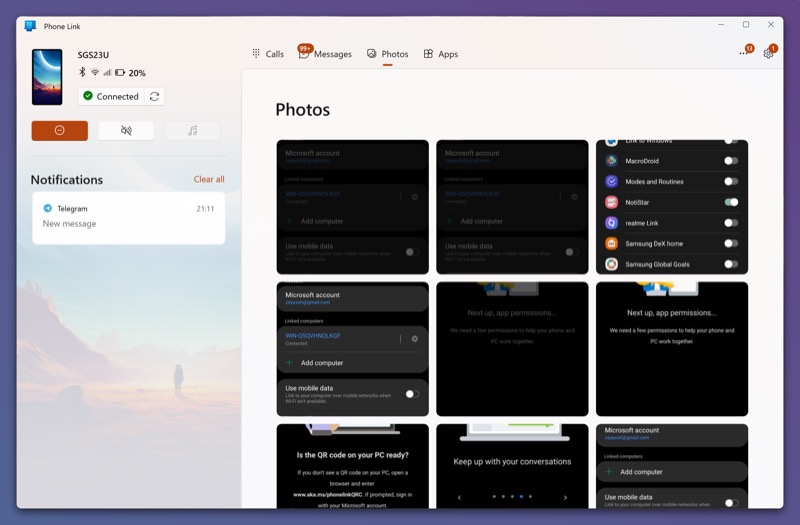Click the Phone Link app logo
Viewport: 800px width, 525px height.
(31, 26)
